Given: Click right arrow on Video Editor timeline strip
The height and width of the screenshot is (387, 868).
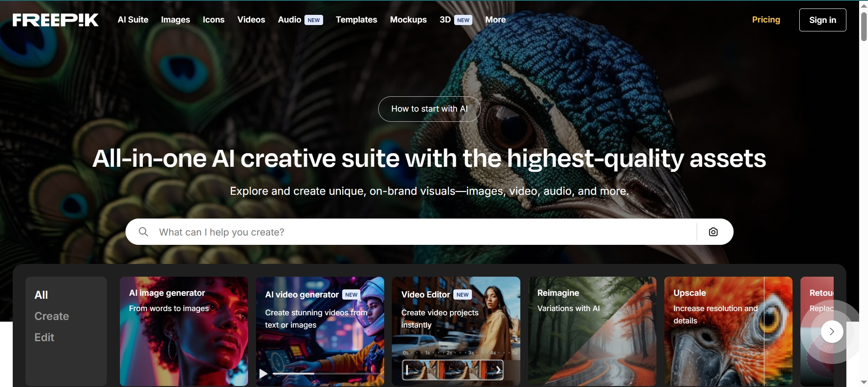Looking at the screenshot, I should pyautogui.click(x=498, y=370).
